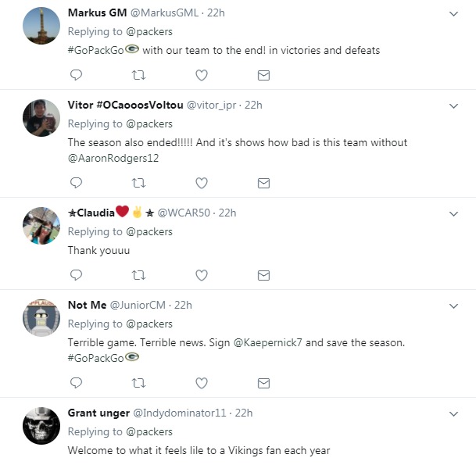Click #GoPackGo hashtag in Markus GM's tweet
The height and width of the screenshot is (465, 476).
point(96,50)
